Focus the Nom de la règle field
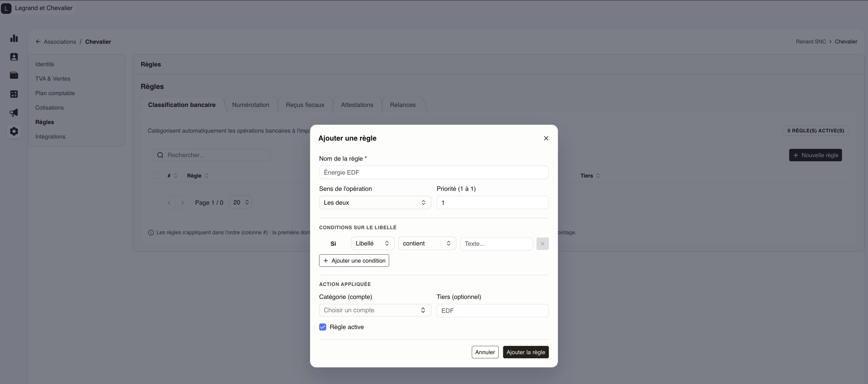 (x=434, y=173)
